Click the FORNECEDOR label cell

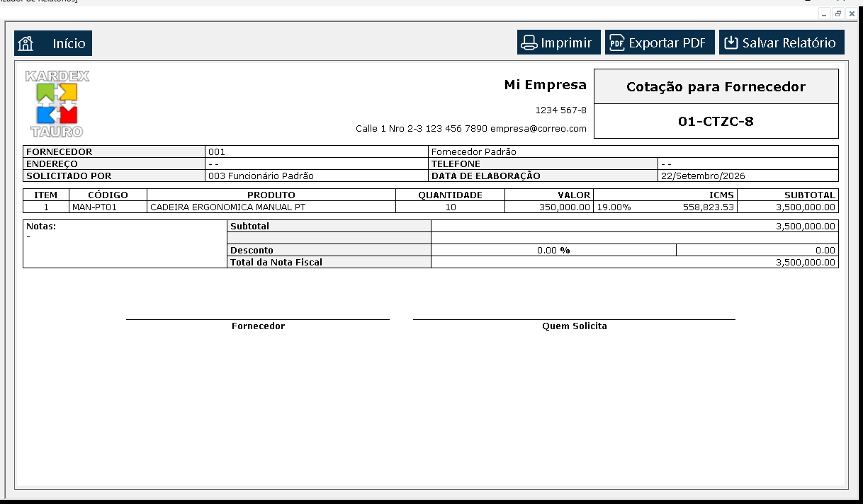[114, 151]
